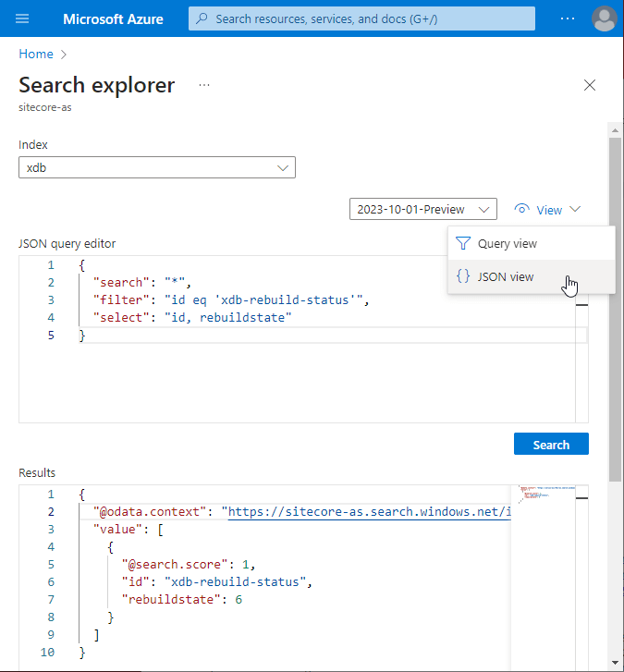Click the Index dropdown chevron arrow
624x672 pixels.
[283, 167]
